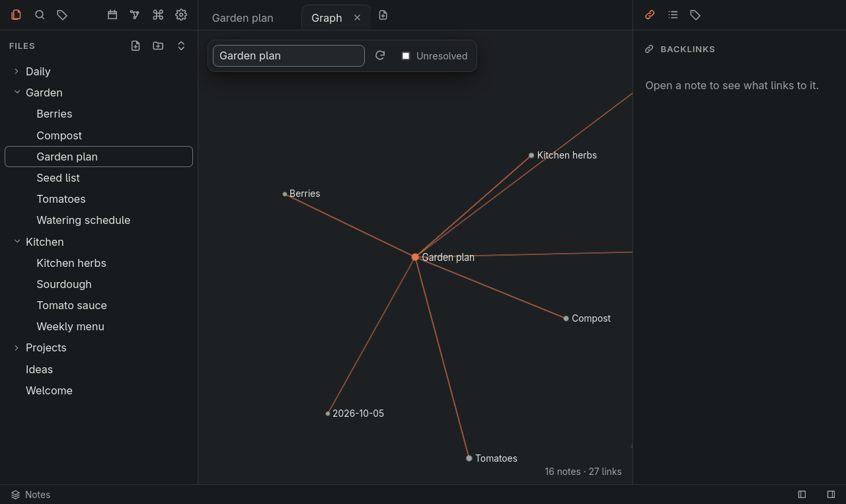Open the search magnifier icon
Image resolution: width=846 pixels, height=504 pixels.
[40, 15]
